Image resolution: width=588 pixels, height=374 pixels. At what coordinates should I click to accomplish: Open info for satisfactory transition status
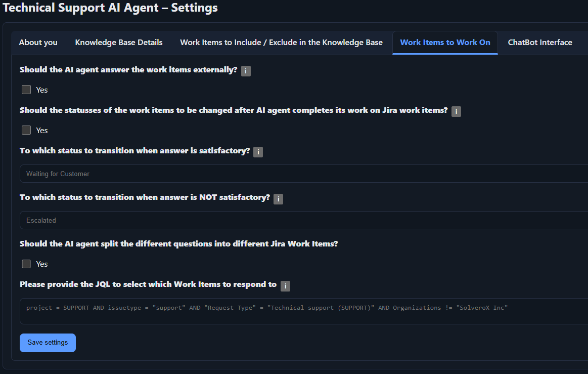pyautogui.click(x=258, y=151)
